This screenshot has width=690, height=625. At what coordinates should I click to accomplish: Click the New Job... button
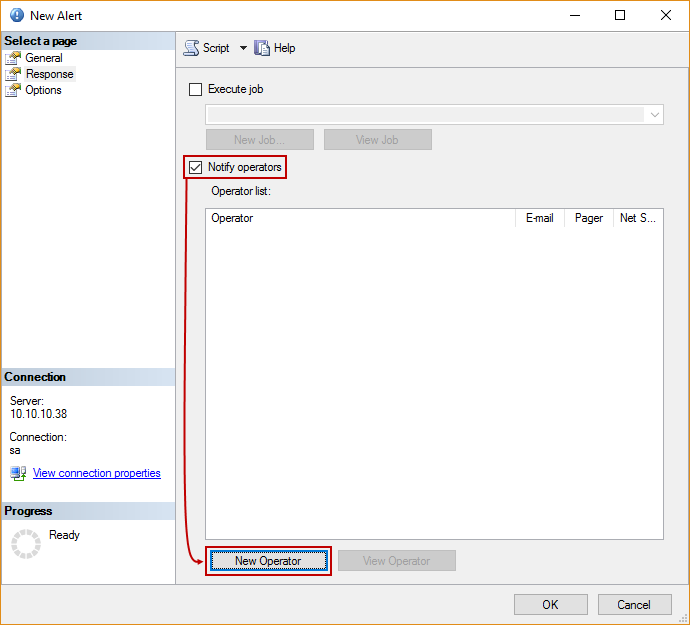pyautogui.click(x=260, y=140)
